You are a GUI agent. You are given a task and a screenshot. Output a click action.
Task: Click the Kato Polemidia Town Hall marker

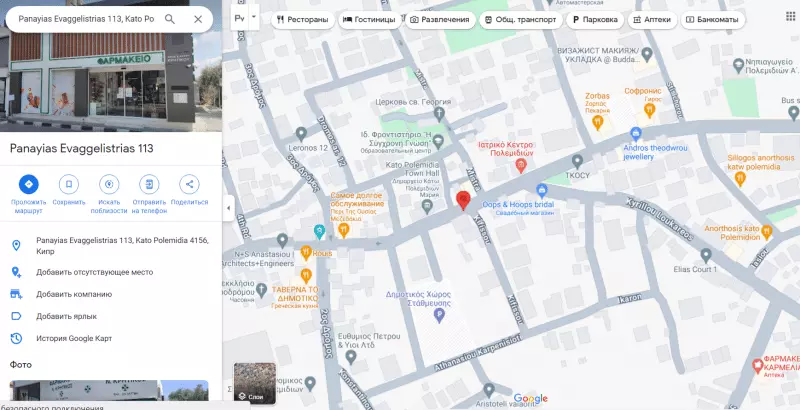(x=428, y=206)
